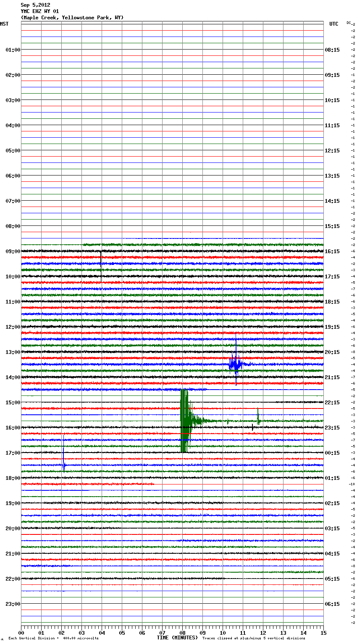Click minute 08 on the bottom time axis
The height and width of the screenshot is (644, 357).
[x=182, y=633]
